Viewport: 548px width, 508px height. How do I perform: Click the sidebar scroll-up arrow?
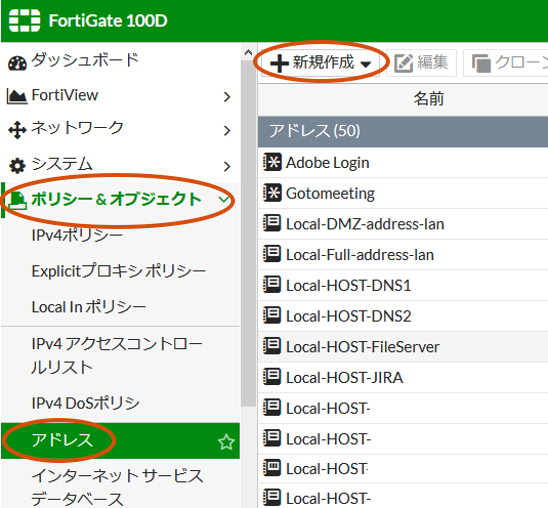coord(248,52)
